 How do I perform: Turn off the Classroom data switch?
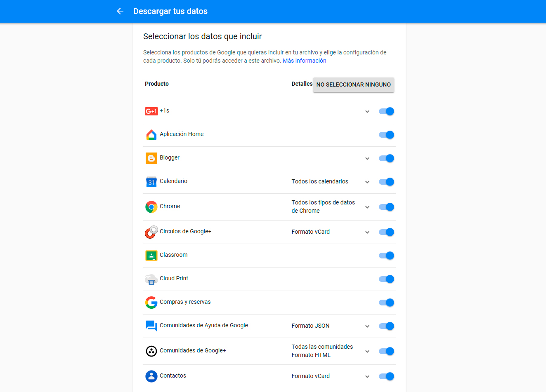pyautogui.click(x=387, y=256)
